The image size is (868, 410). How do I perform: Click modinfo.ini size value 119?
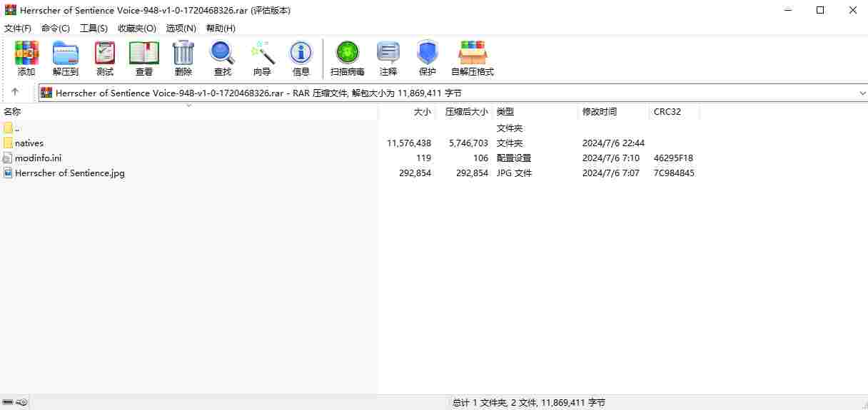[x=423, y=158]
